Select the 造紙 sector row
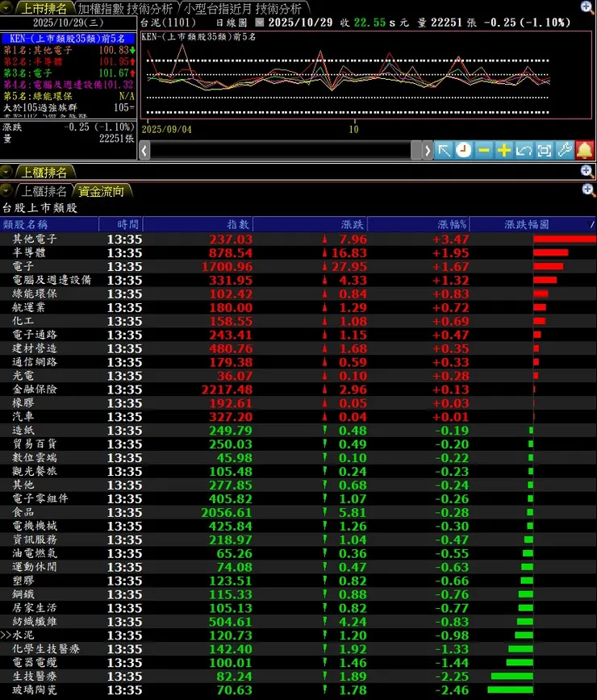597x700 pixels. pyautogui.click(x=298, y=431)
